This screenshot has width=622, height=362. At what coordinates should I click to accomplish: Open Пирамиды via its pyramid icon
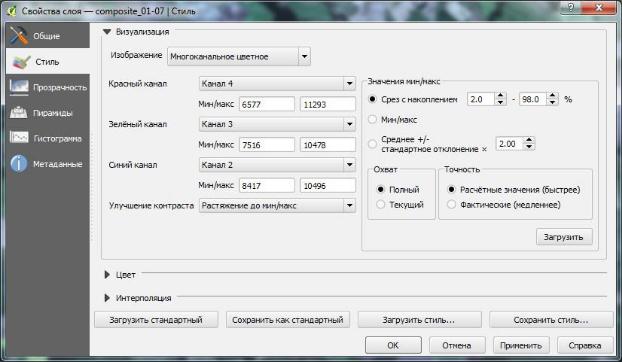click(19, 113)
